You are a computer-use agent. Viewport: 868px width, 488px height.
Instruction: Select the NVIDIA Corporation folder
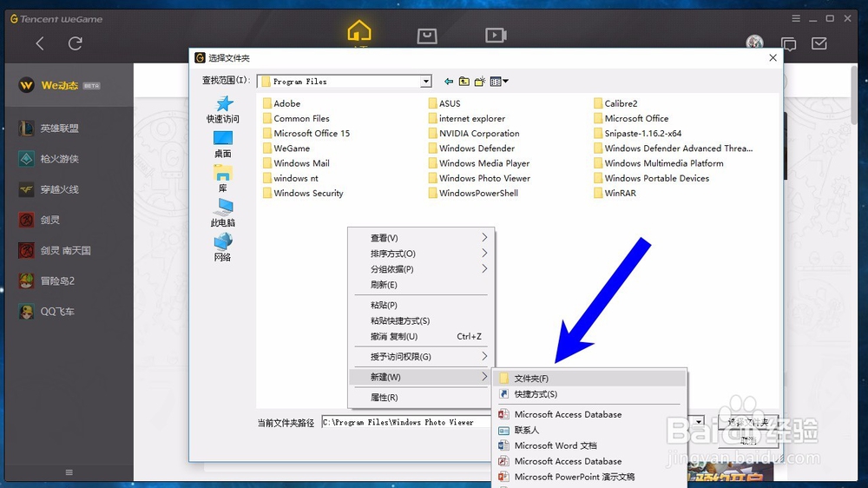474,134
